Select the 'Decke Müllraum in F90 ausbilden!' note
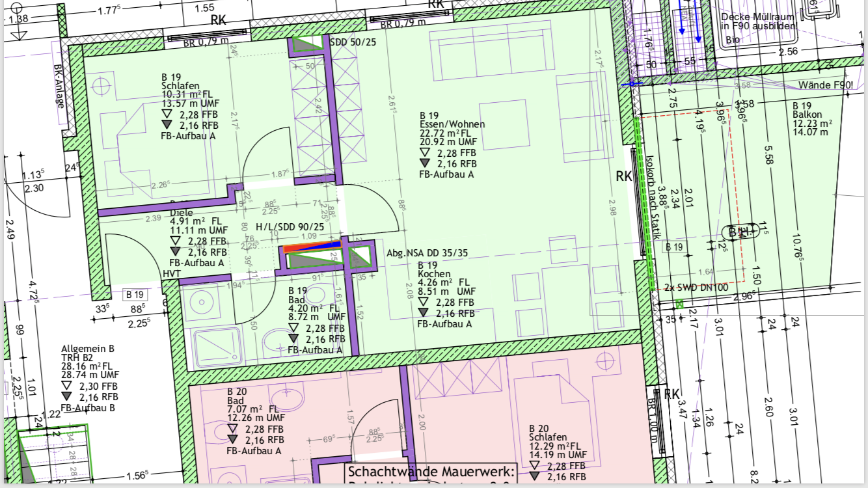The image size is (868, 488). click(x=759, y=21)
